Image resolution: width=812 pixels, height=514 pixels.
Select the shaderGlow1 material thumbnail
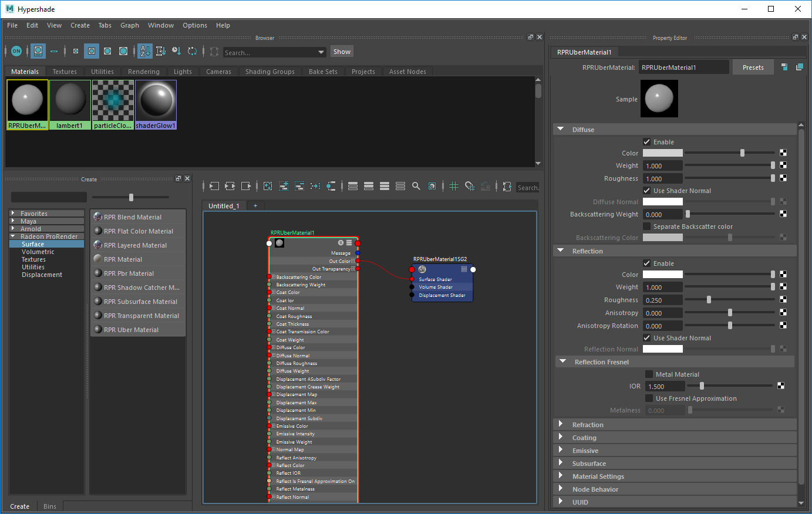click(x=156, y=104)
